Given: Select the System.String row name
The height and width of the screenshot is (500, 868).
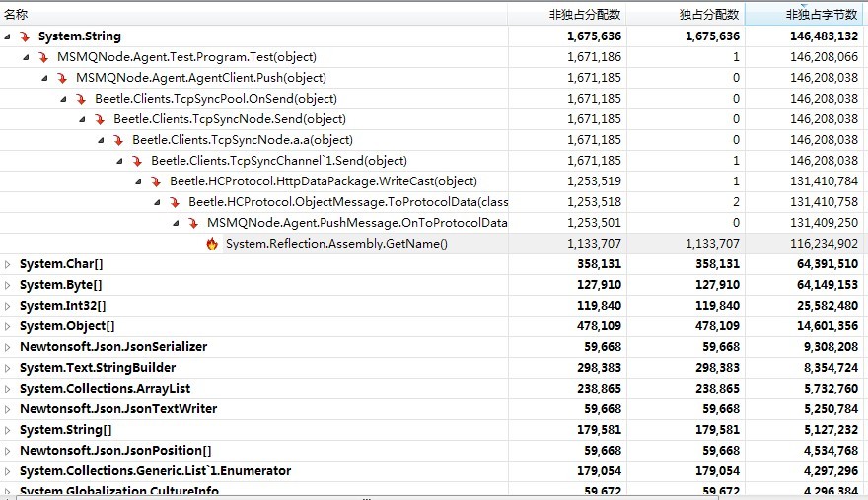Looking at the screenshot, I should pos(80,36).
